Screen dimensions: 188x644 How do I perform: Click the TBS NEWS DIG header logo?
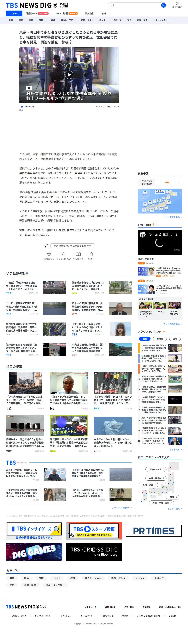pyautogui.click(x=37, y=5)
